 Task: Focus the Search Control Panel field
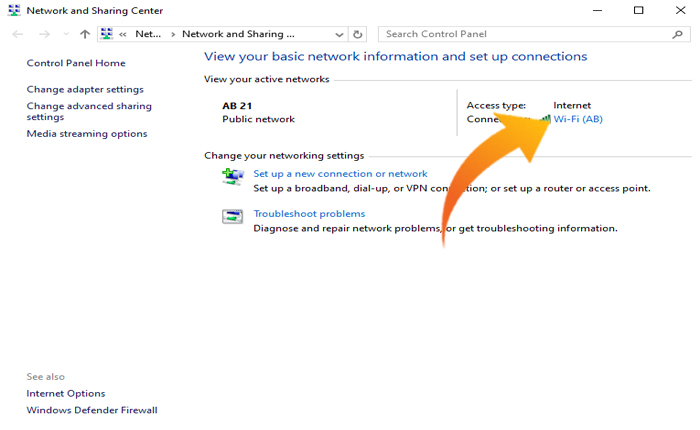(520, 34)
